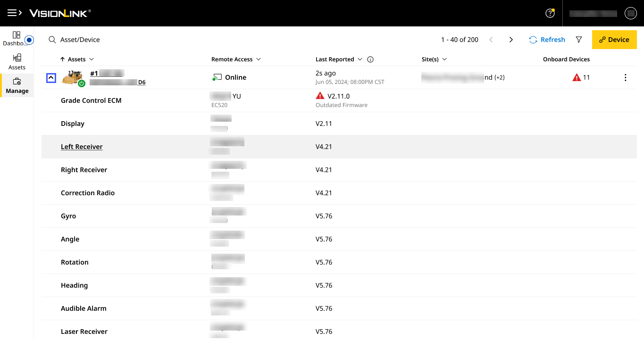Click the filter funnel icon
Image resolution: width=644 pixels, height=340 pixels.
point(579,40)
